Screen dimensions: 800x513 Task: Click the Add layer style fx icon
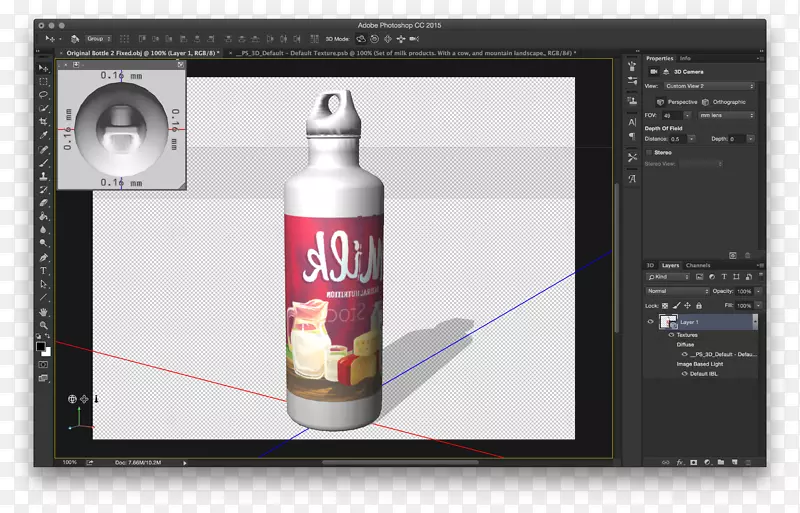[x=680, y=462]
